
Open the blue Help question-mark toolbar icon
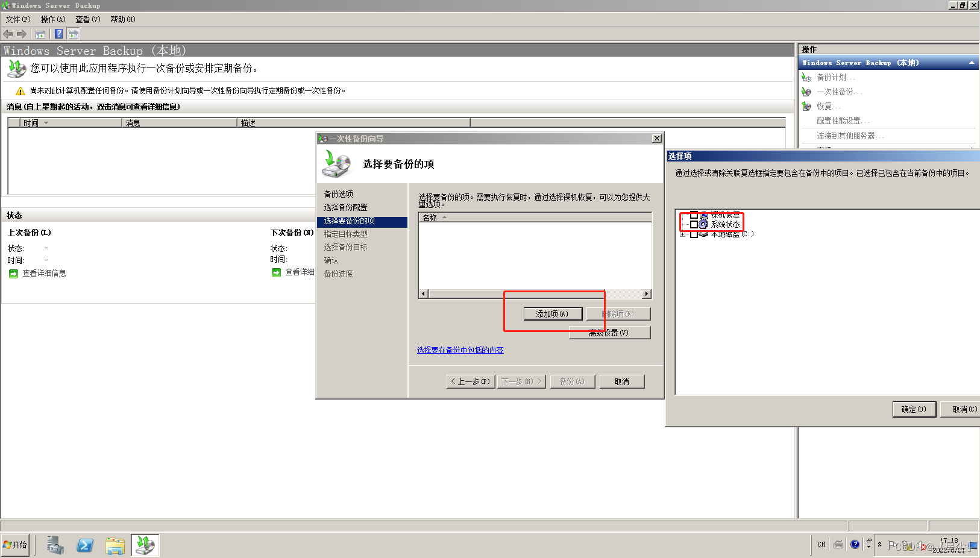tap(59, 34)
